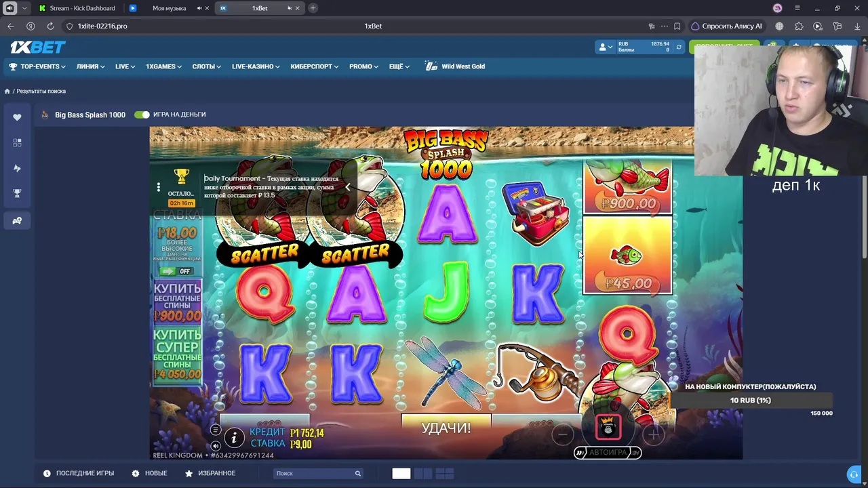The height and width of the screenshot is (488, 868).
Task: Select single-window game layout
Action: point(401,474)
